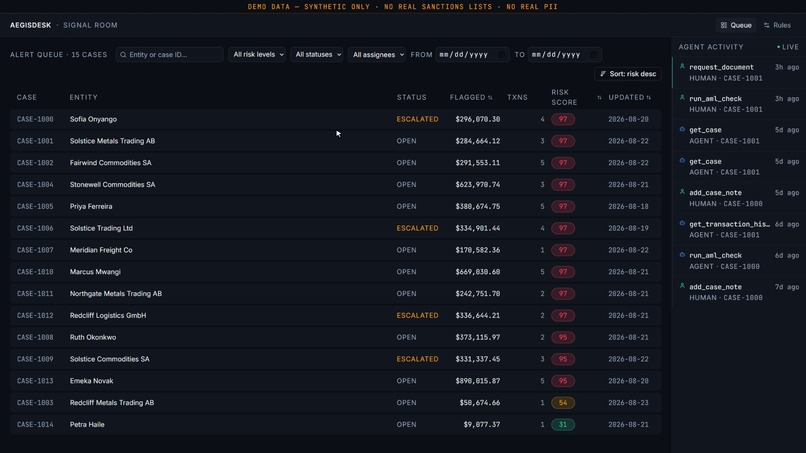Open the Emeka Novak row
Image resolution: width=806 pixels, height=453 pixels.
(335, 381)
